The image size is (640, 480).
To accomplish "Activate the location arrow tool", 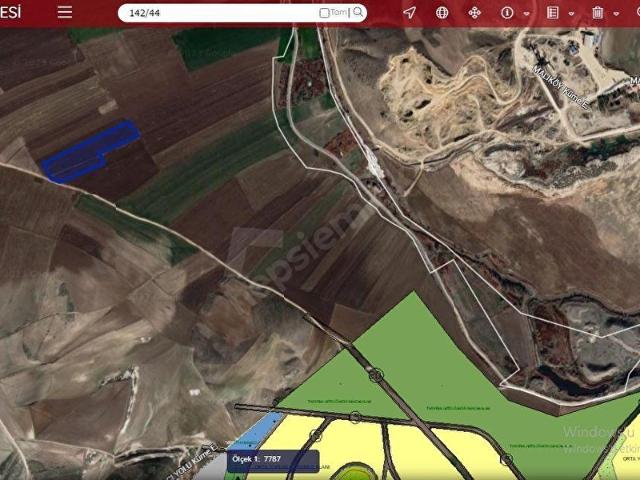I will [x=409, y=13].
